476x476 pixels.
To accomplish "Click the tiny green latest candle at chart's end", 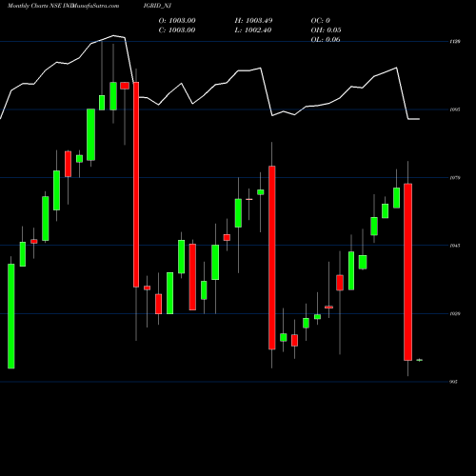I will click(420, 360).
